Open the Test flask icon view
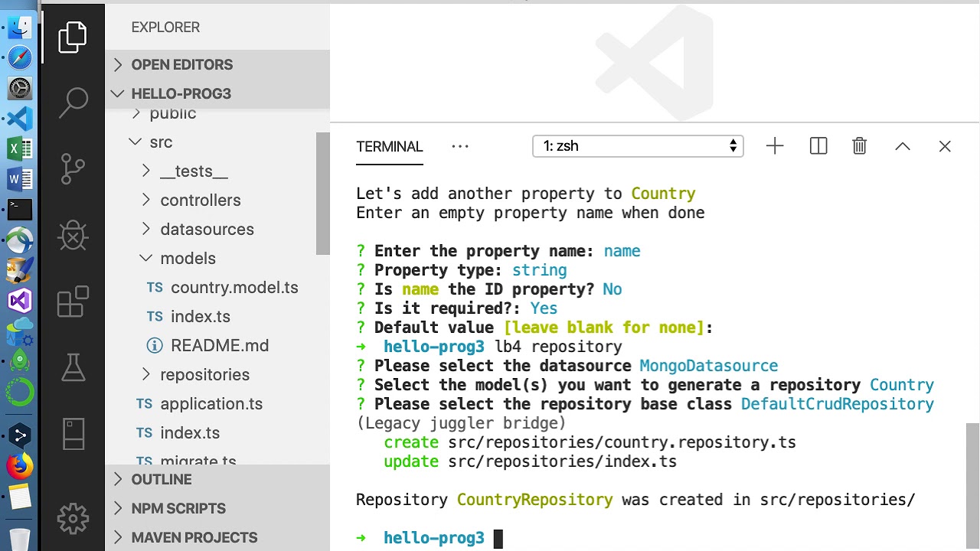The width and height of the screenshot is (980, 551). coord(73,367)
